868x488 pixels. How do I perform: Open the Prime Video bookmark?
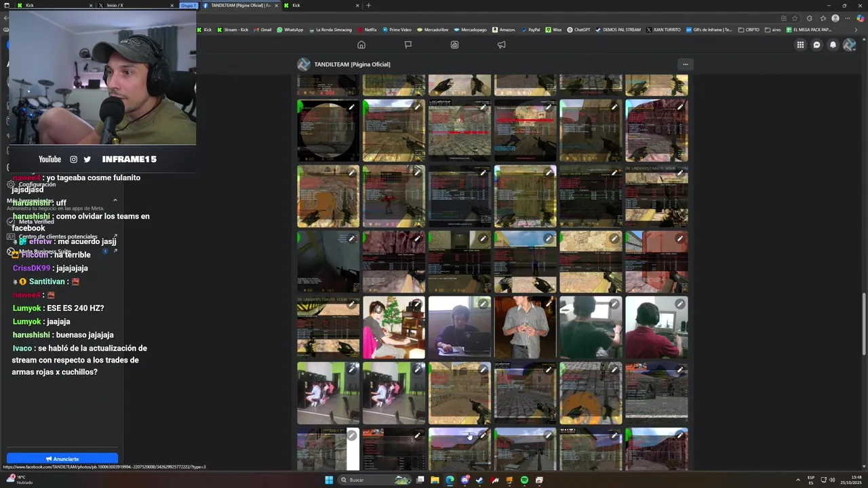click(397, 30)
